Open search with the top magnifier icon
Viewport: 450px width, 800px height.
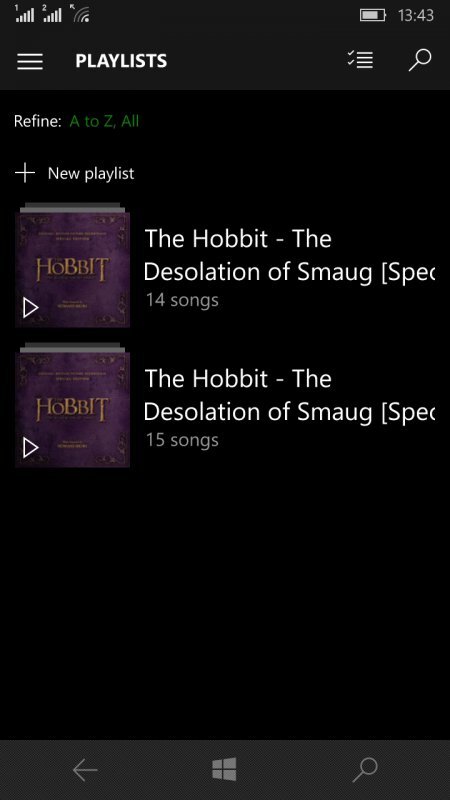coord(420,60)
